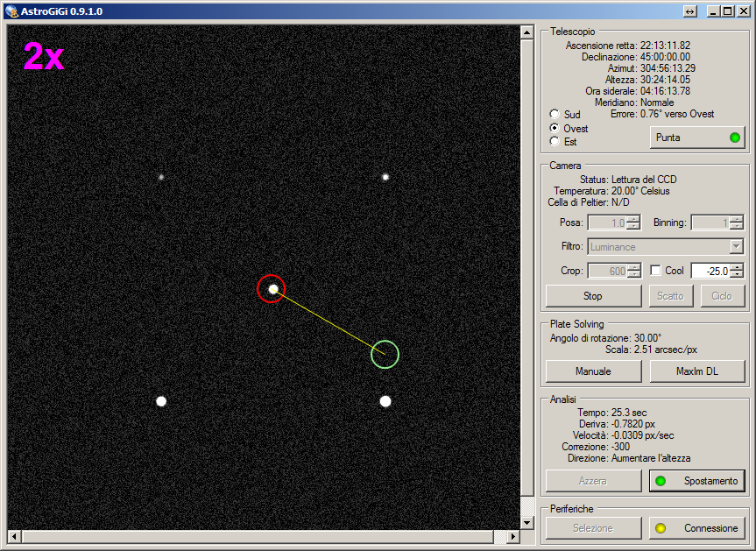Click the Manuale plate solving button

coord(593,371)
